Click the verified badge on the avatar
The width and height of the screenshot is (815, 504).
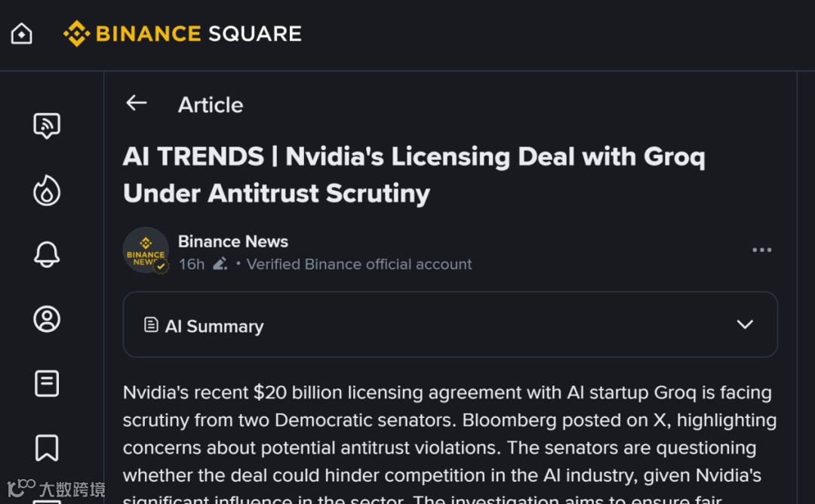(x=161, y=266)
